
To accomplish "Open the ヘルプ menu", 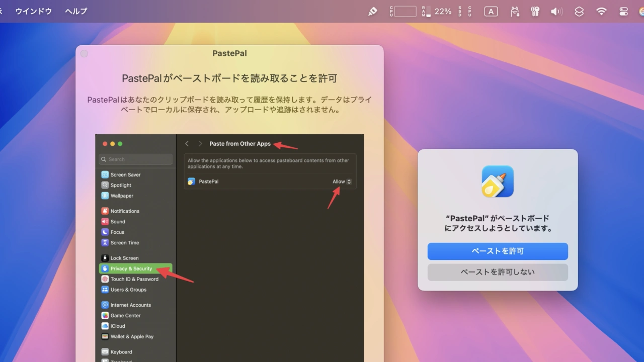I will coord(76,11).
